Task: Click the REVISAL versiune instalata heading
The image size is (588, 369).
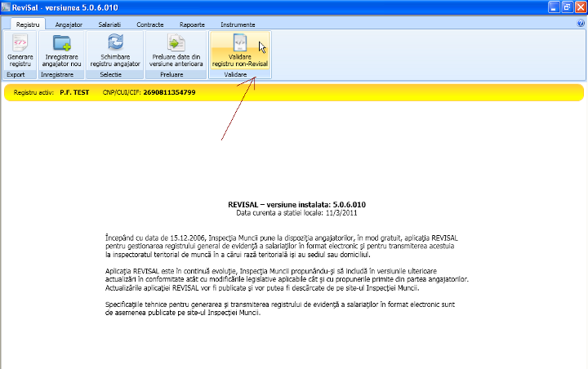Action: [x=296, y=205]
